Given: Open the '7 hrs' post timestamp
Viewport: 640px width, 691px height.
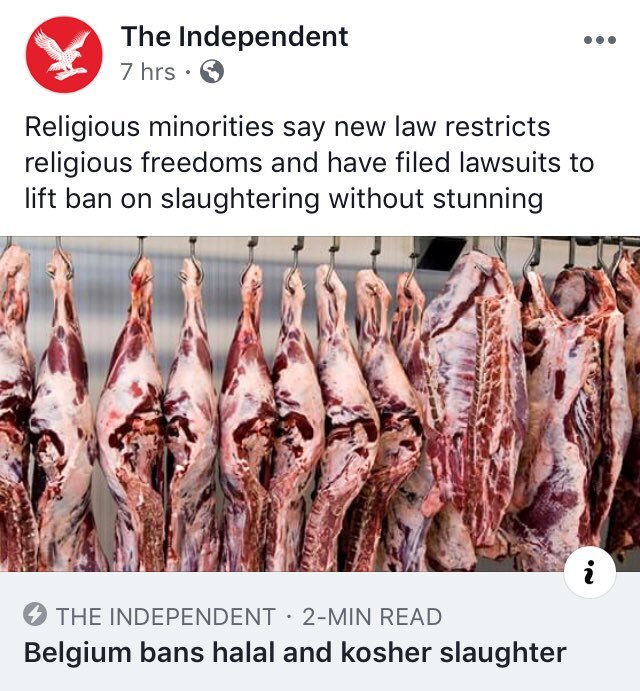Looking at the screenshot, I should pos(148,71).
